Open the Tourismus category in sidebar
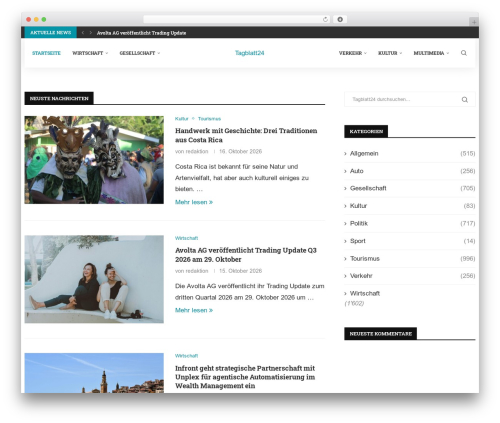This screenshot has height=423, width=500. point(365,258)
